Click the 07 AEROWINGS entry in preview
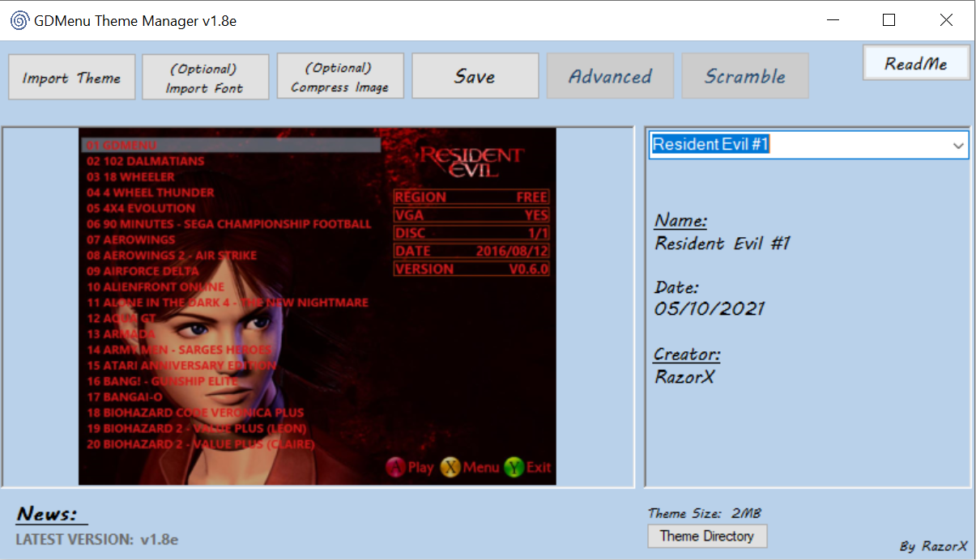 131,240
